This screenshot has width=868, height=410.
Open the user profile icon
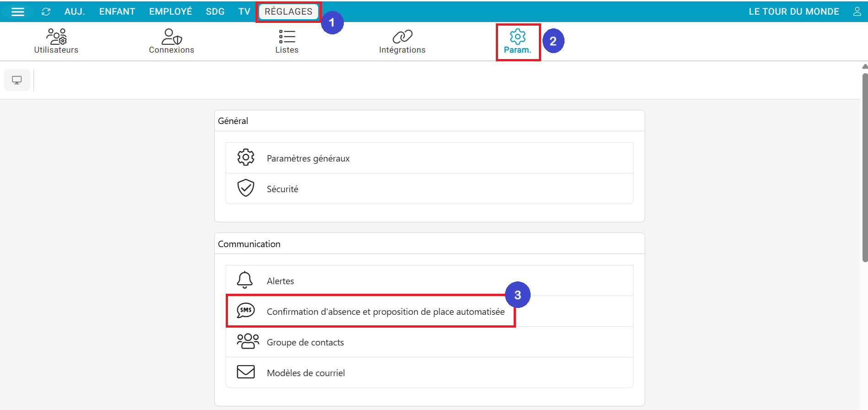tap(857, 11)
